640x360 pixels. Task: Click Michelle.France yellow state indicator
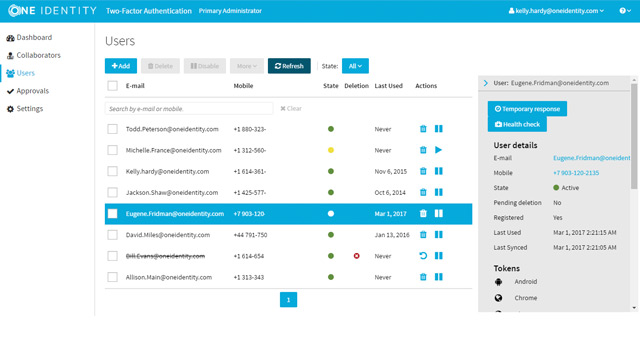(x=331, y=150)
